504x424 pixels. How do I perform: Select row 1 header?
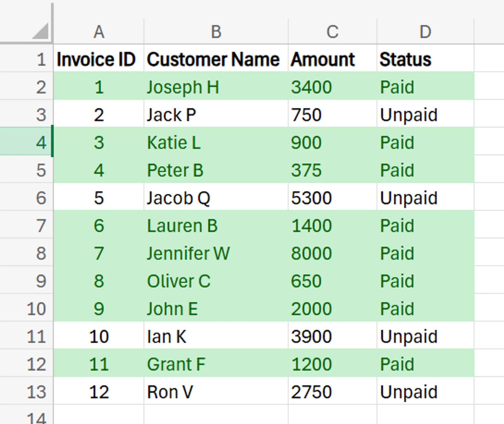click(26, 58)
